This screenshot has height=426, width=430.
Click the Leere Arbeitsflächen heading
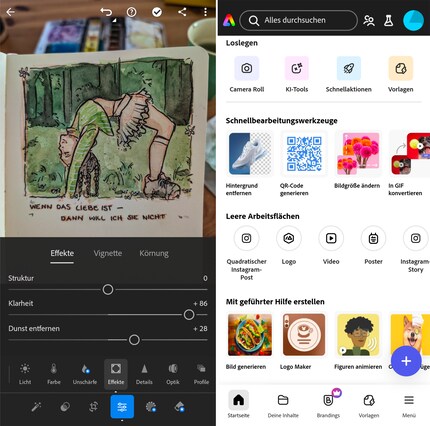click(262, 216)
